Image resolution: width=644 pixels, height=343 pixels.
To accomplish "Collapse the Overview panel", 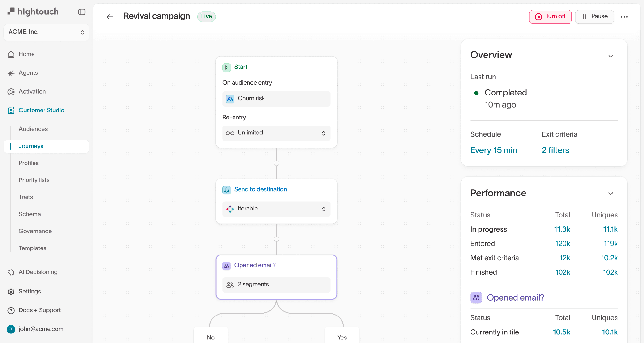I will click(x=610, y=56).
